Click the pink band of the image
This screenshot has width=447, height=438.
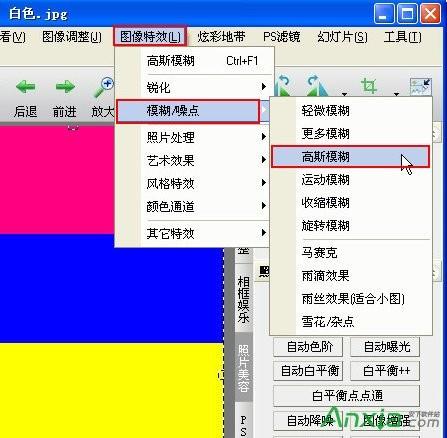pos(57,180)
